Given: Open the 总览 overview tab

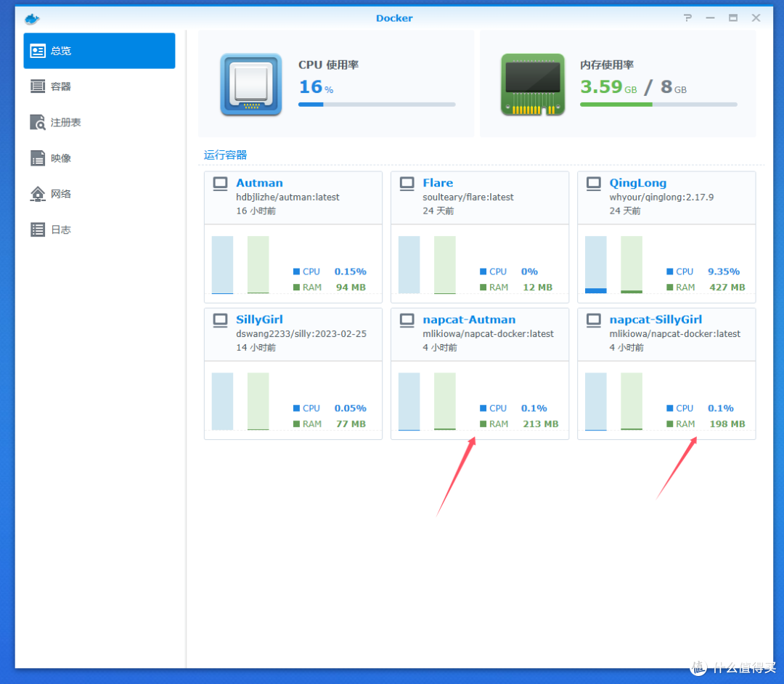Looking at the screenshot, I should pos(99,51).
